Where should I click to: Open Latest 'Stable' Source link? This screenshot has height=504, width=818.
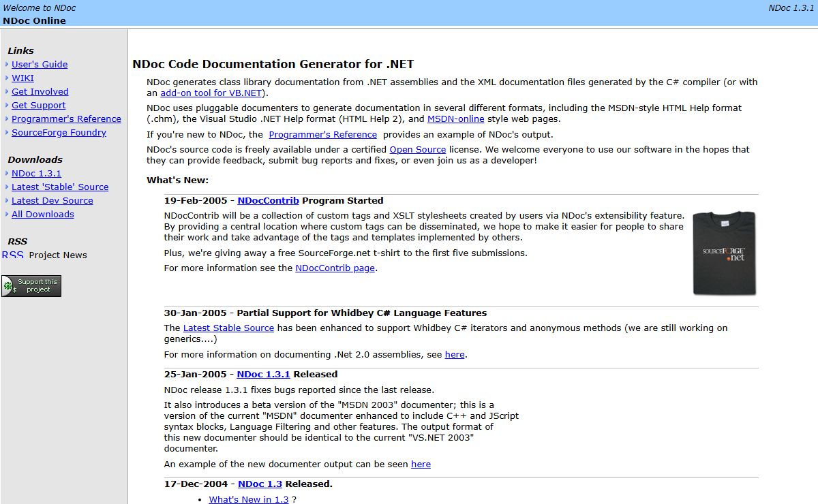tap(60, 187)
